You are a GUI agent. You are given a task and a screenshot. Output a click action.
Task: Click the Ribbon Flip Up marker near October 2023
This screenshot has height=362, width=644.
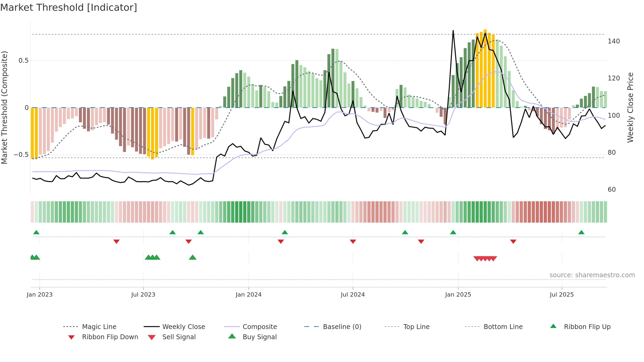point(201,232)
